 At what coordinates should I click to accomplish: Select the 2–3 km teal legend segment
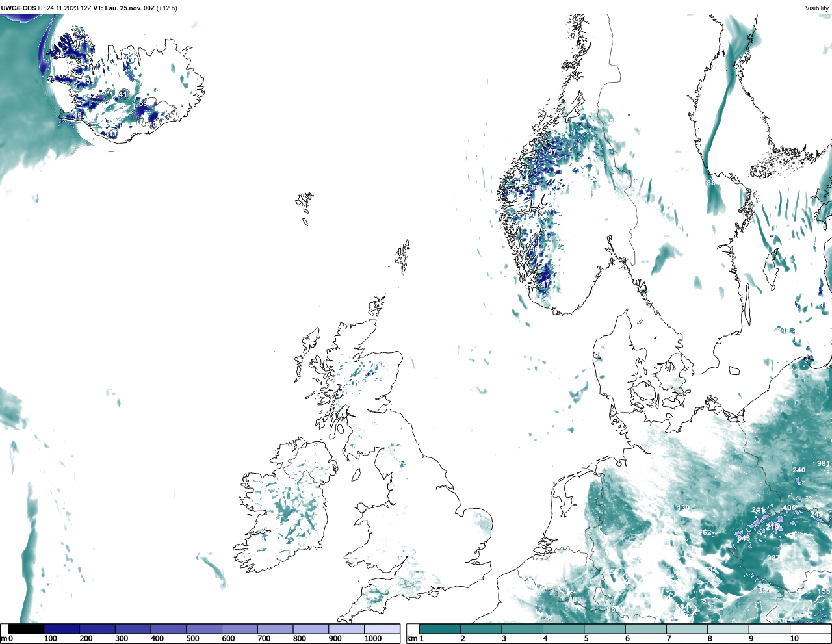pyautogui.click(x=481, y=628)
